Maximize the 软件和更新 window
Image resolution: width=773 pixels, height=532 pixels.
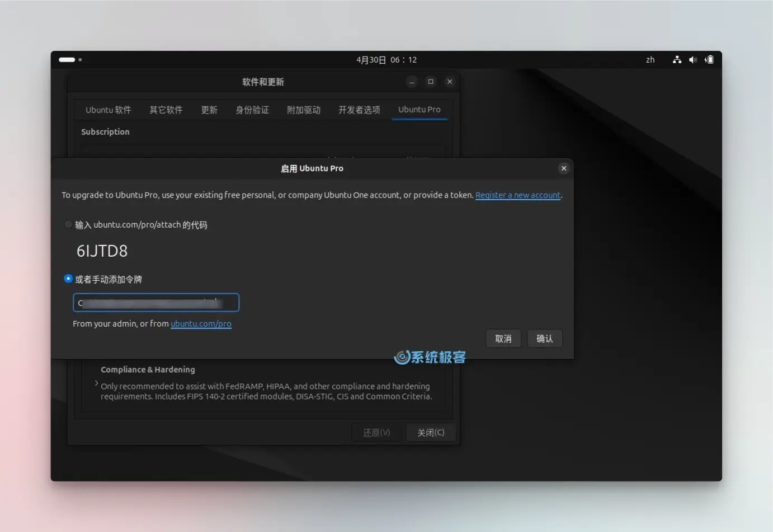pos(431,82)
